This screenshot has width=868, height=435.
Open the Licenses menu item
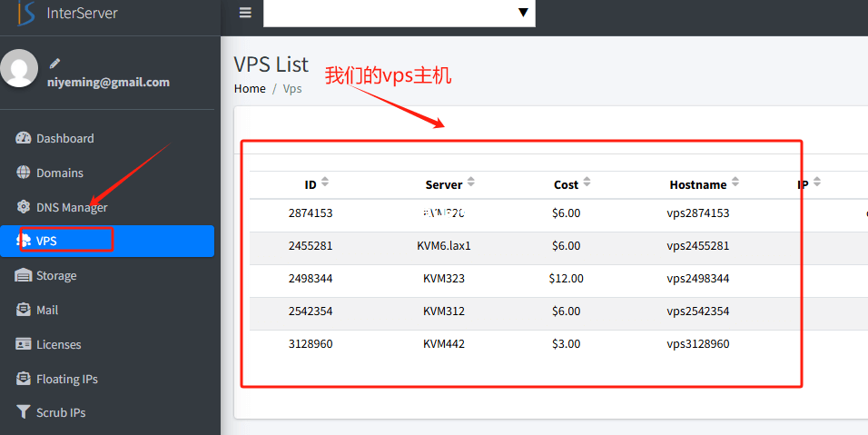point(107,344)
